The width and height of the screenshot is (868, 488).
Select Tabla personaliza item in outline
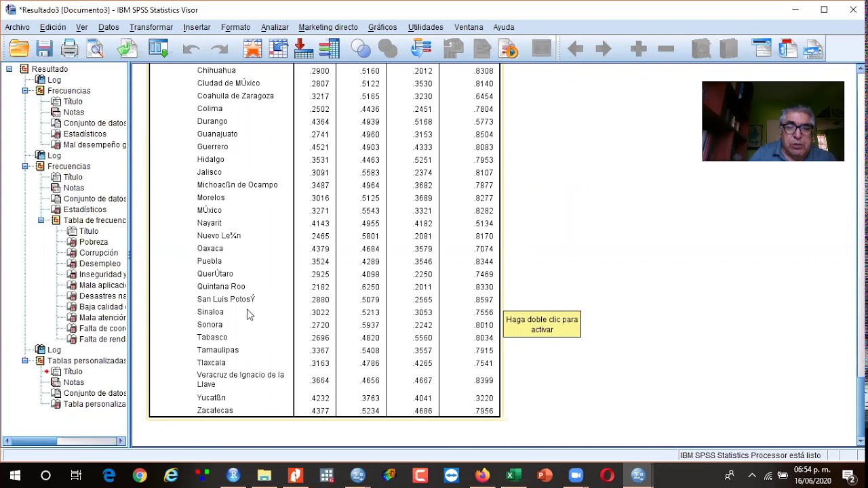tap(94, 404)
